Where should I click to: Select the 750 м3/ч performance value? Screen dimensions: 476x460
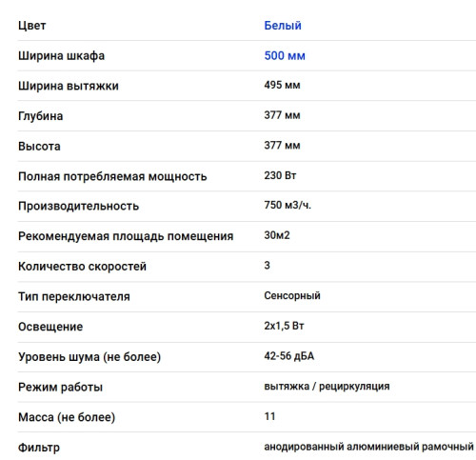tap(288, 205)
